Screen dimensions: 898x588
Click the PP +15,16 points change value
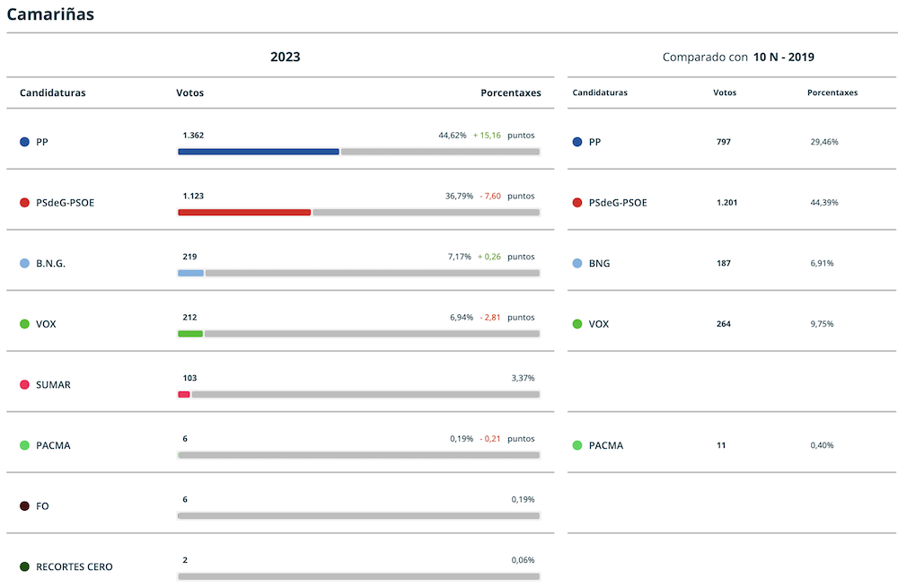pyautogui.click(x=487, y=136)
